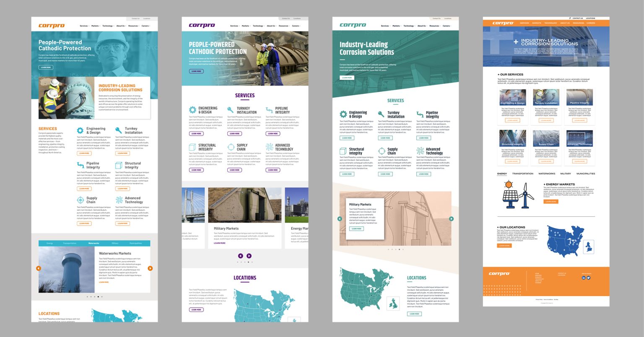Open the LinkedIn icon in the orange footer
The width and height of the screenshot is (644, 337).
click(x=584, y=277)
